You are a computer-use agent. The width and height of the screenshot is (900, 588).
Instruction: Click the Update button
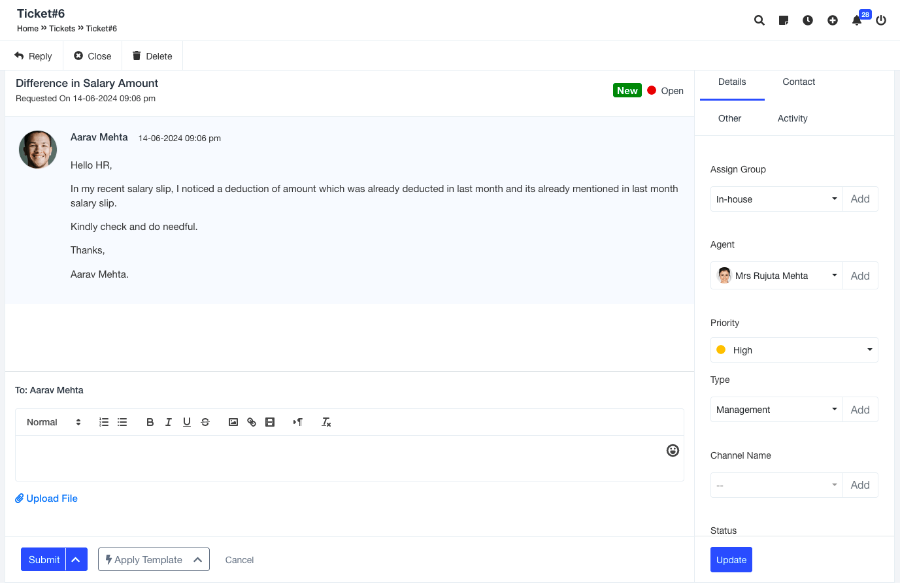[731, 560]
